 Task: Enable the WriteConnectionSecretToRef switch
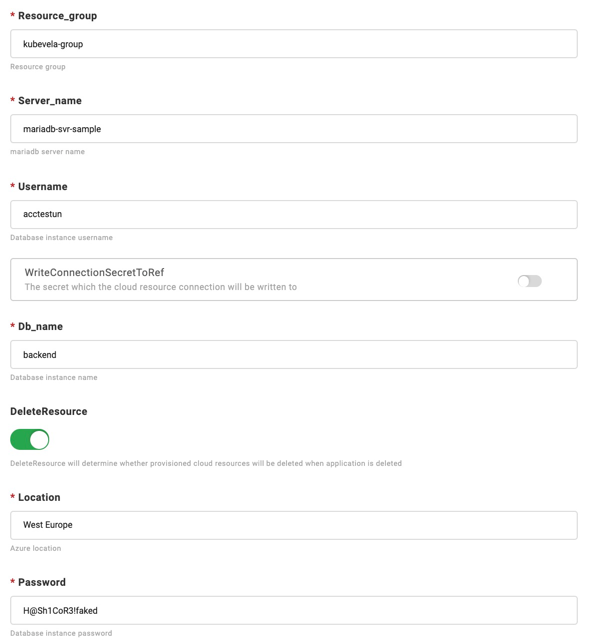[529, 281]
